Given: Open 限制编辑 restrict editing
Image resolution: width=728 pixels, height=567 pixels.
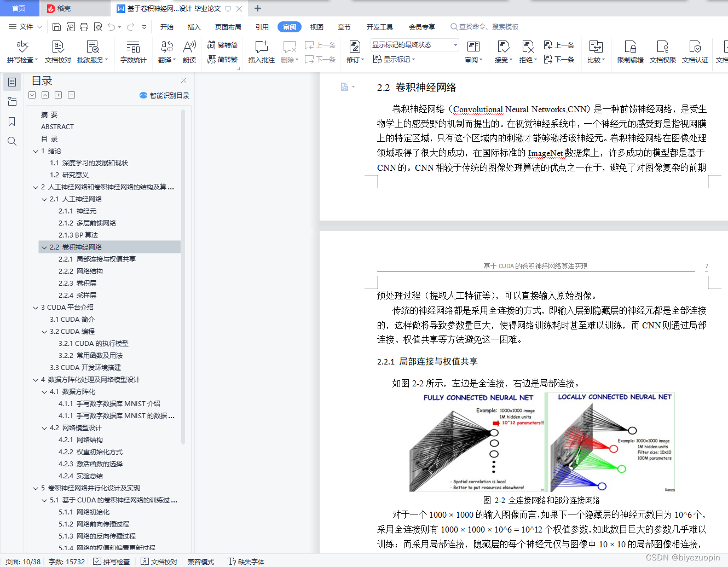Looking at the screenshot, I should (x=631, y=52).
